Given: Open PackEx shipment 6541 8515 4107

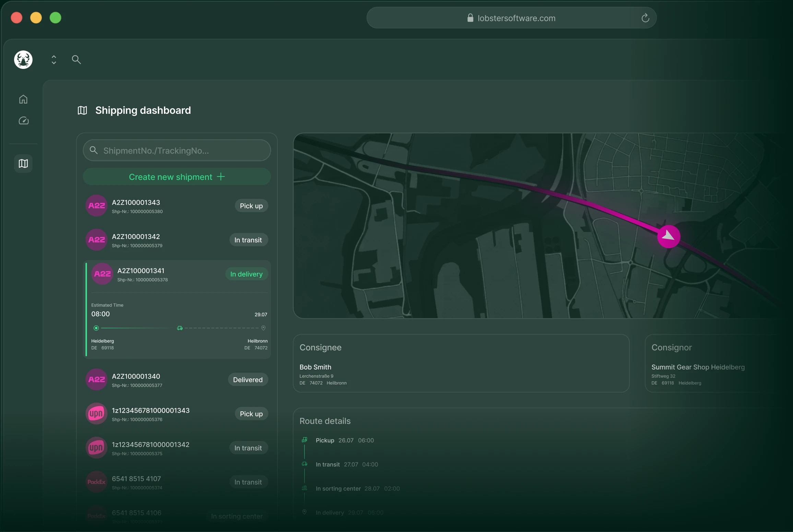Looking at the screenshot, I should pos(177,482).
